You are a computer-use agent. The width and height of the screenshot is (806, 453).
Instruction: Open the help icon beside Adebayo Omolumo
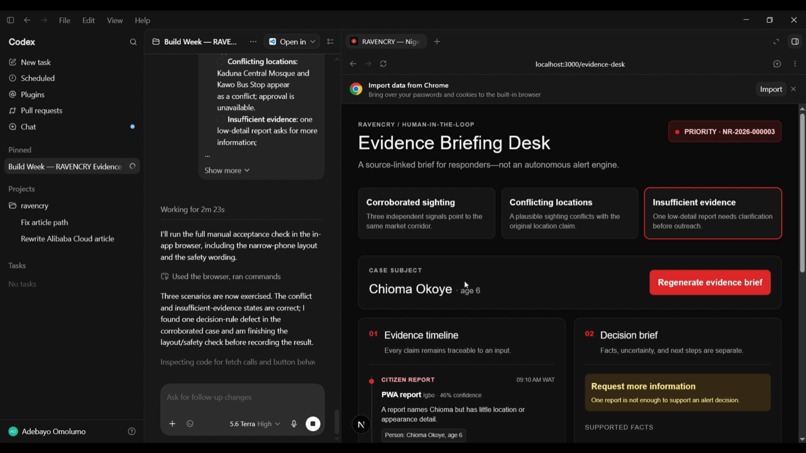(132, 431)
